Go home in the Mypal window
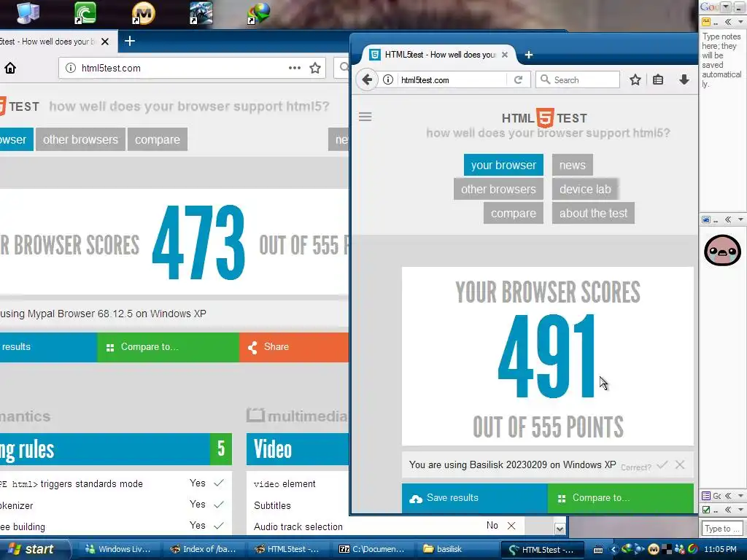The image size is (747, 560). 10,68
